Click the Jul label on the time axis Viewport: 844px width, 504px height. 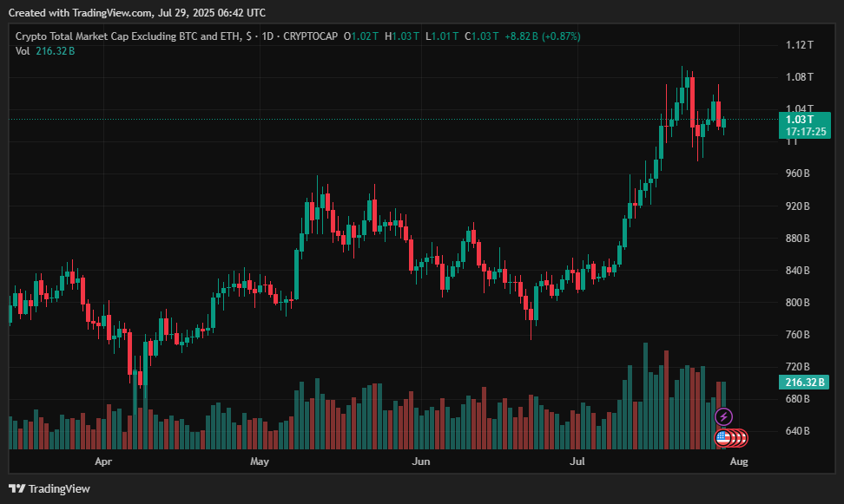pos(577,461)
